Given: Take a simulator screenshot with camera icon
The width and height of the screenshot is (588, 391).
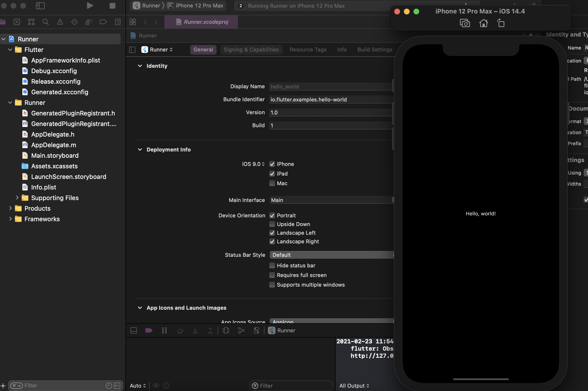Looking at the screenshot, I should 465,23.
